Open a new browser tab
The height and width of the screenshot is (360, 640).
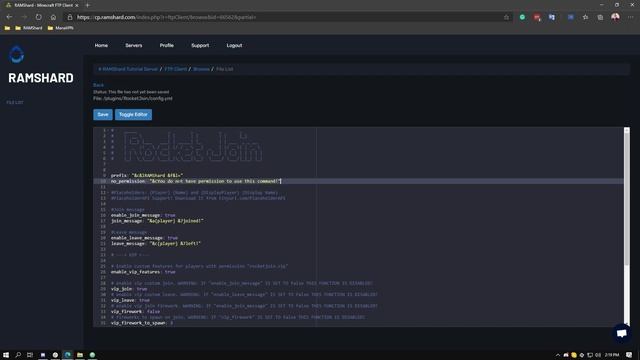(x=87, y=5)
